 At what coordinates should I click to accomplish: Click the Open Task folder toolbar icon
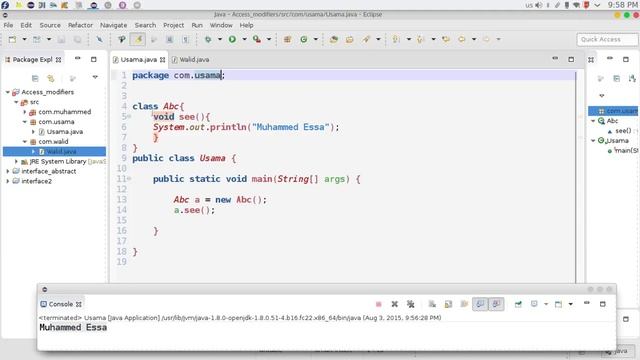click(350, 39)
